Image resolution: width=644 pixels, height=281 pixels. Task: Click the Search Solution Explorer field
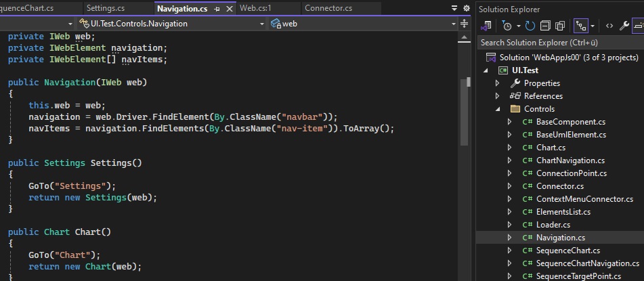(x=559, y=43)
